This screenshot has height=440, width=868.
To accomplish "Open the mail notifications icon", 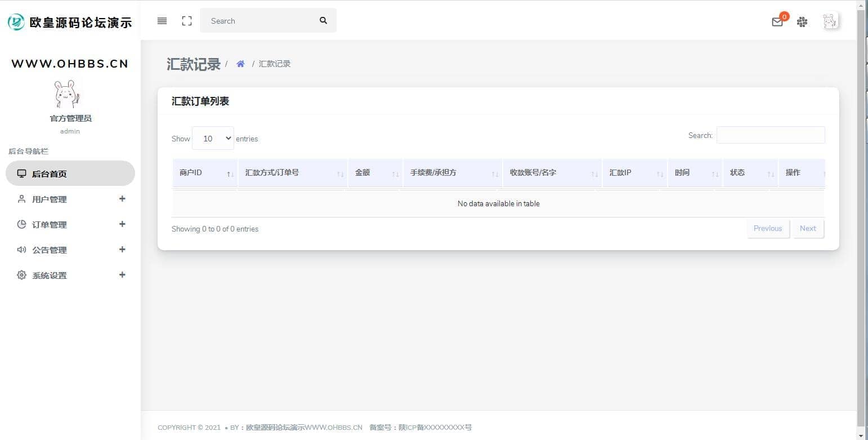I will pos(777,22).
